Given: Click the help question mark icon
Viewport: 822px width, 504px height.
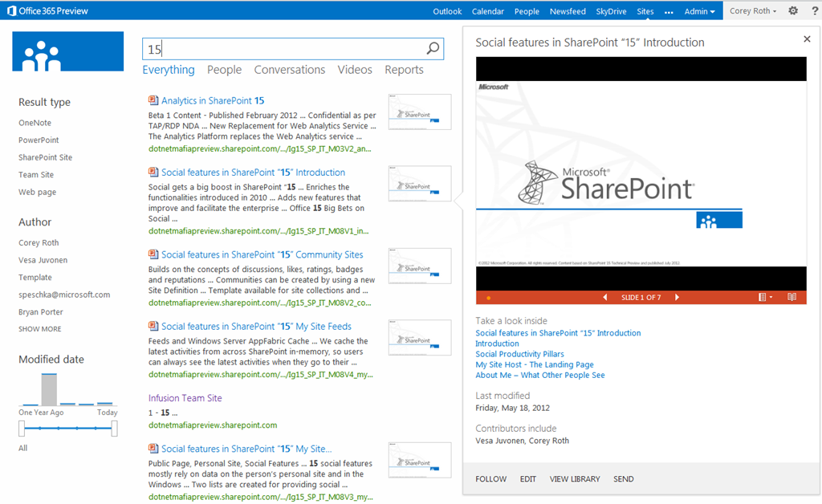Looking at the screenshot, I should [x=815, y=10].
